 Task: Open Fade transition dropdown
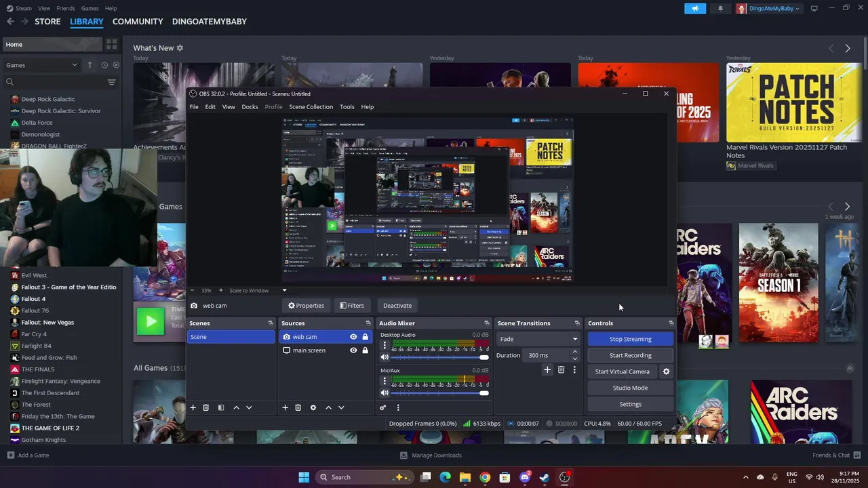[x=539, y=339]
